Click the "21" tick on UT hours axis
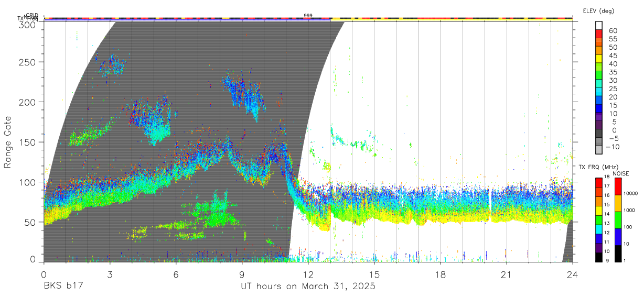 click(507, 275)
